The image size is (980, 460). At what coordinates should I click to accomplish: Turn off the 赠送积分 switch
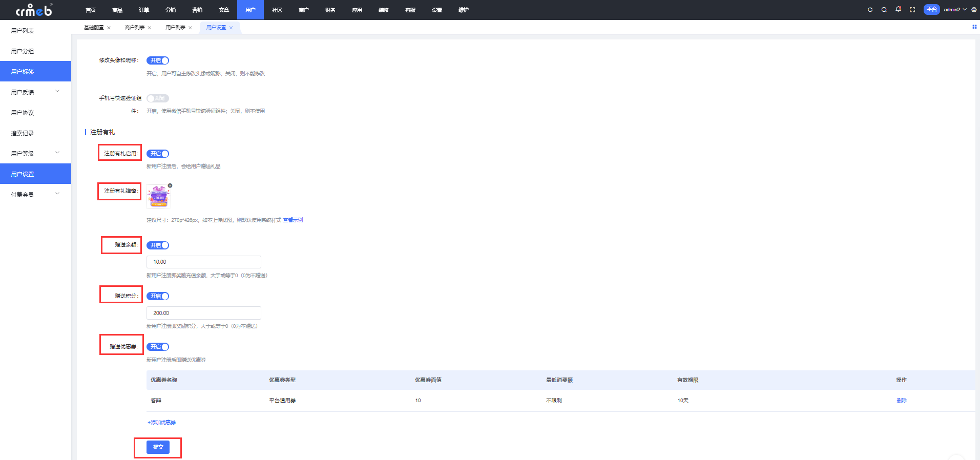tap(158, 296)
